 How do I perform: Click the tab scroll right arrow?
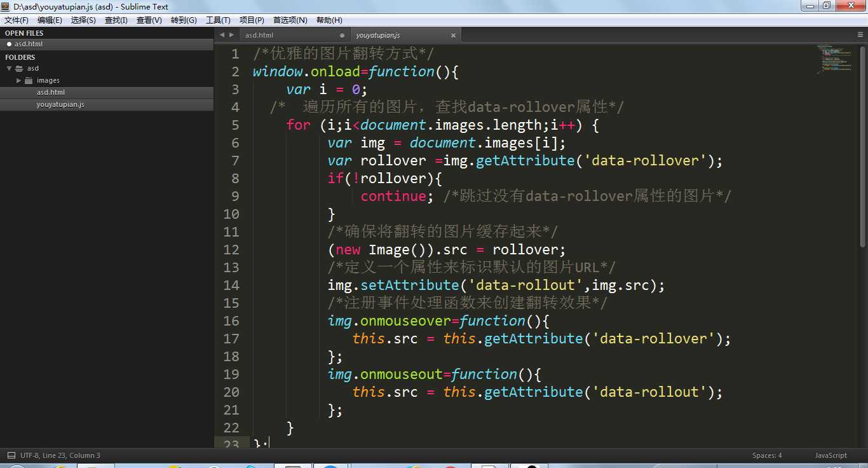(x=231, y=35)
